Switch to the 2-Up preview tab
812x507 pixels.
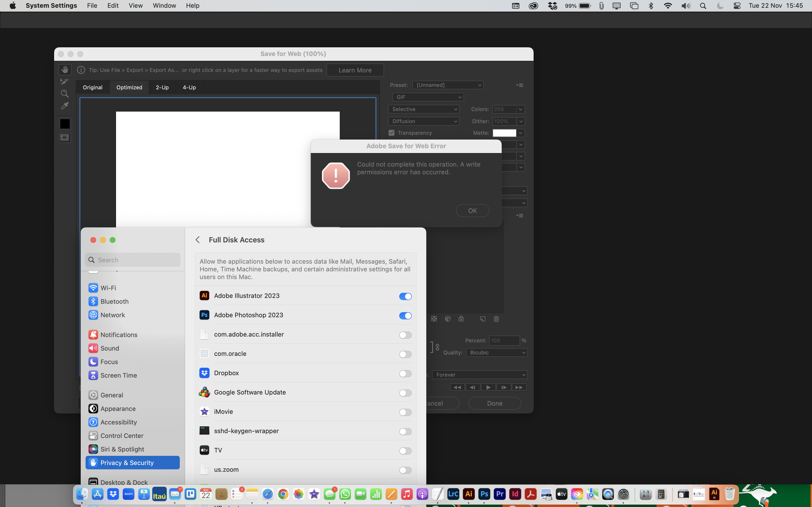[162, 87]
